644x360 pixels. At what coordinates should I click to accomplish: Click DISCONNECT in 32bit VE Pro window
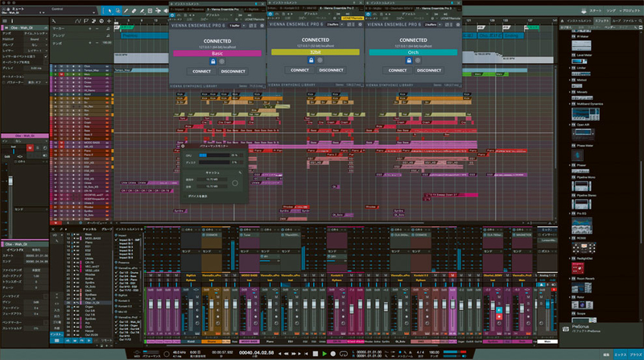[331, 70]
